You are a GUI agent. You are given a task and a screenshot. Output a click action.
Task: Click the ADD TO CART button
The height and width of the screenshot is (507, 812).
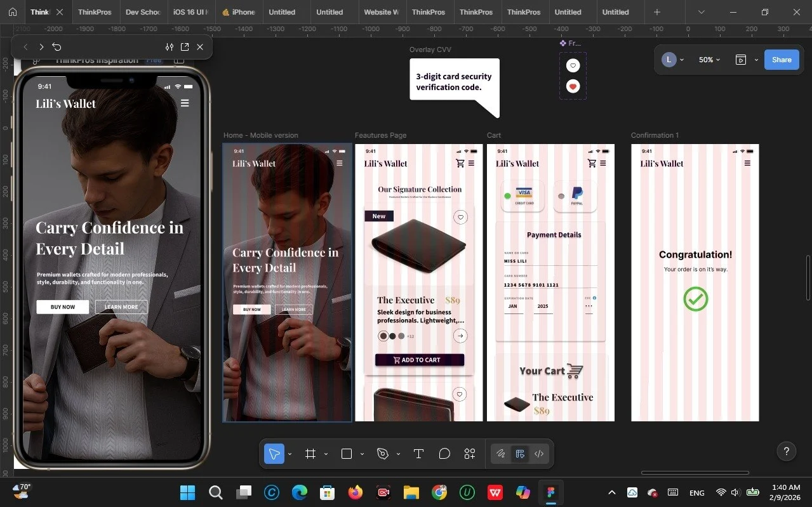point(420,360)
